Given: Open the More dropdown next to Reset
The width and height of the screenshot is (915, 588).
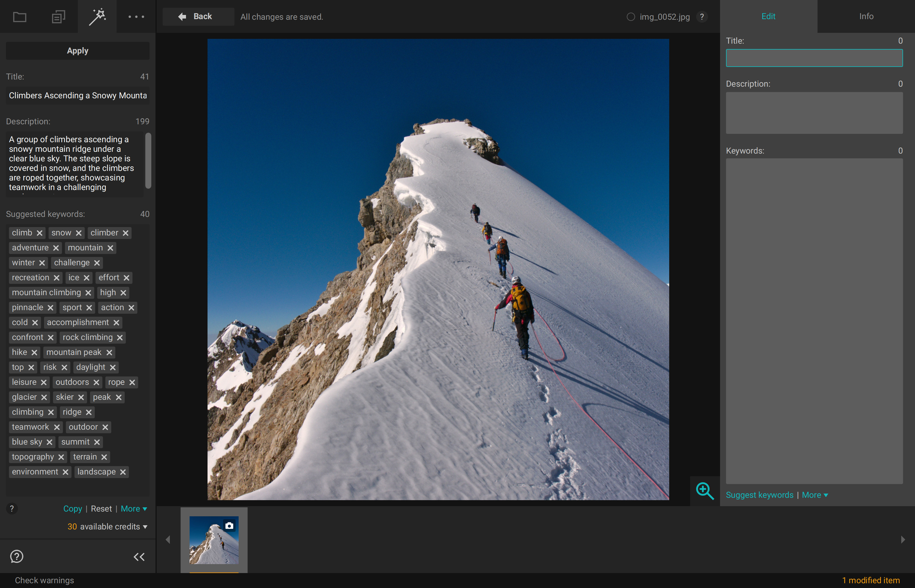Looking at the screenshot, I should tap(134, 509).
